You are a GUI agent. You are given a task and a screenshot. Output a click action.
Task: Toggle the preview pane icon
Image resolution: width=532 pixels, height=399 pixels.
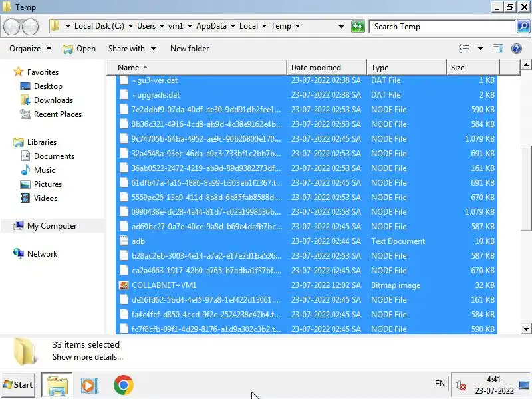pos(497,49)
